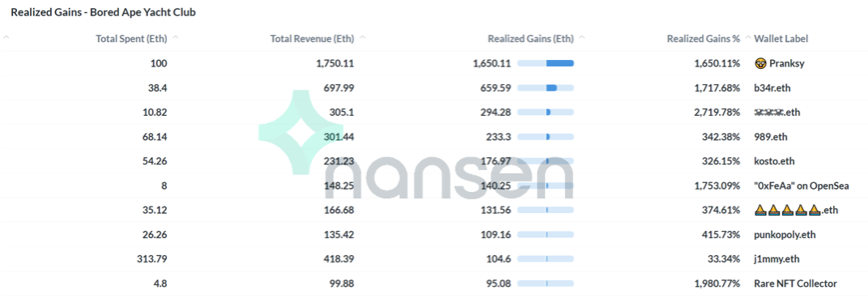Click the Total Revenue (Eth) column header

pyautogui.click(x=313, y=39)
